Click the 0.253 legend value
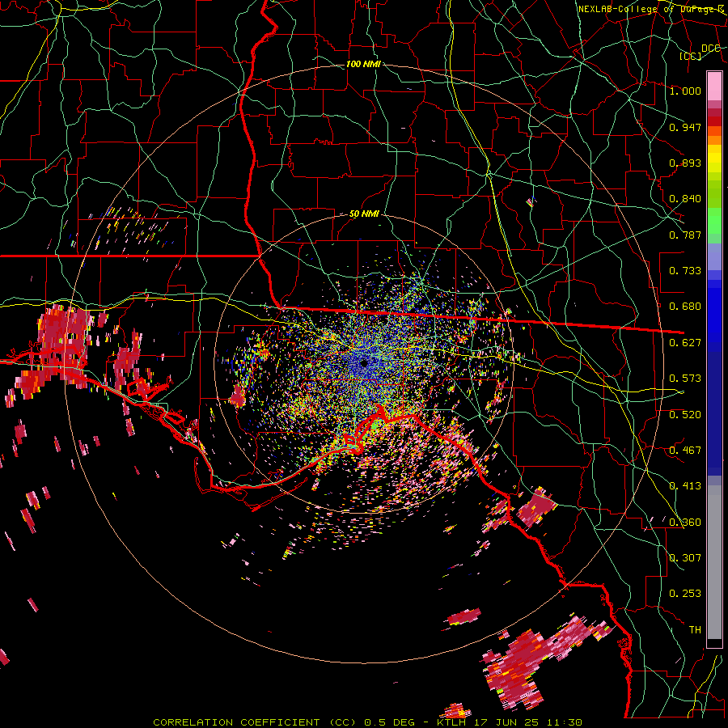Screen dimensions: 728x728 685,594
